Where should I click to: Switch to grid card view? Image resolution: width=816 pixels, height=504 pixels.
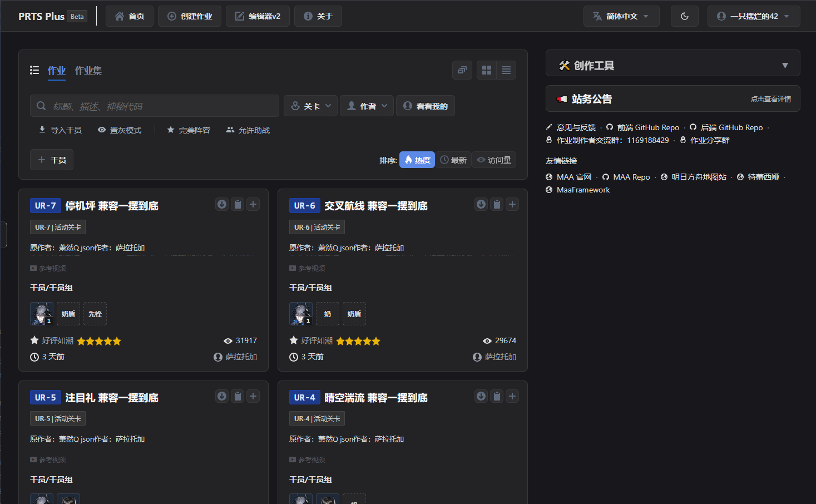(x=487, y=70)
